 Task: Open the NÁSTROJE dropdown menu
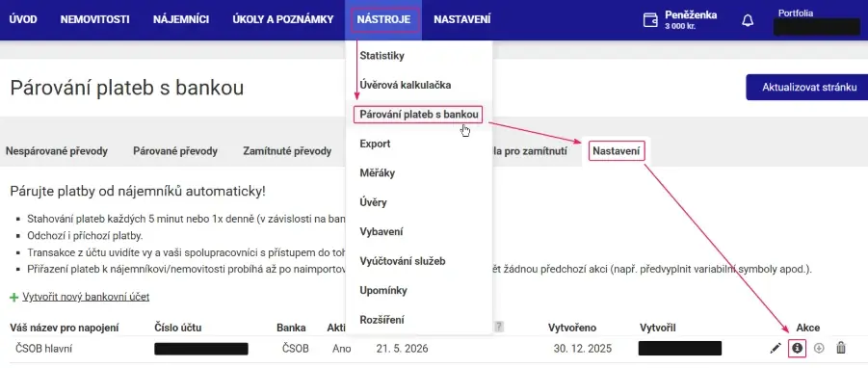click(383, 20)
